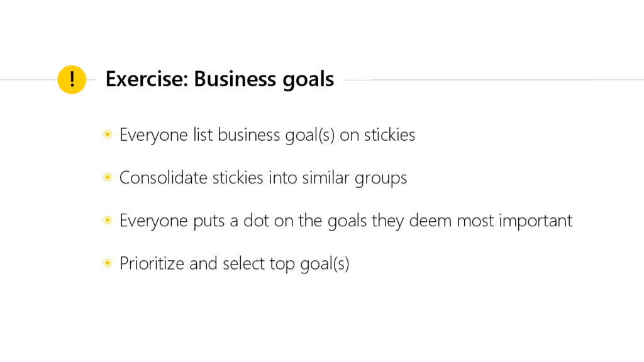Click the "Prioritize and select top goal(s)" line

234,263
